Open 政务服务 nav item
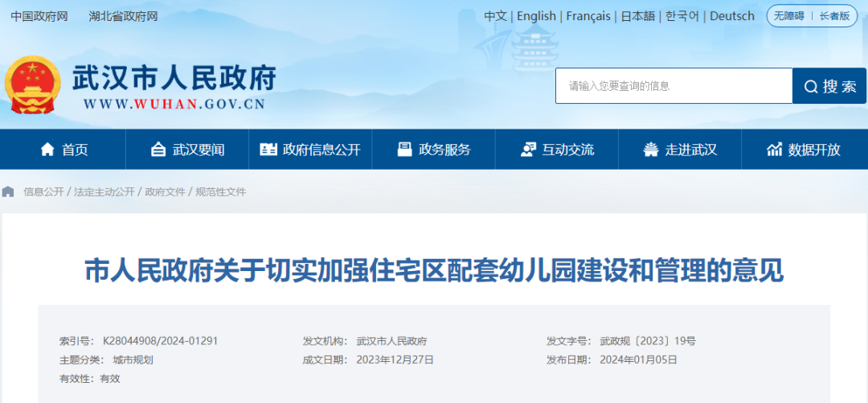 433,149
